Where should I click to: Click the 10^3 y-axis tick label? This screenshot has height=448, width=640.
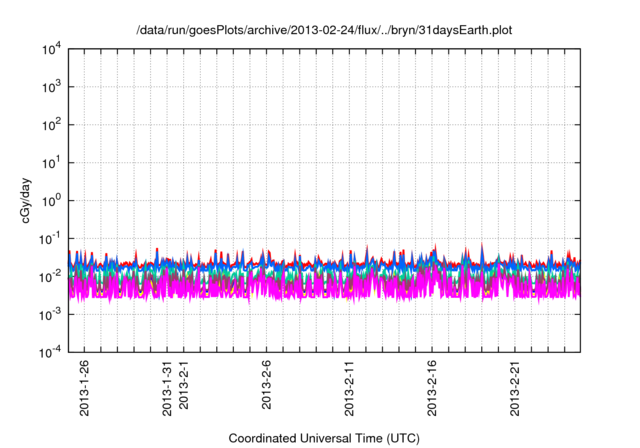[52, 88]
